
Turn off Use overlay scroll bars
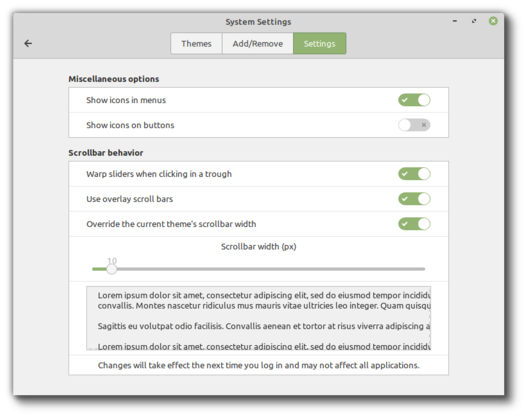[414, 199]
